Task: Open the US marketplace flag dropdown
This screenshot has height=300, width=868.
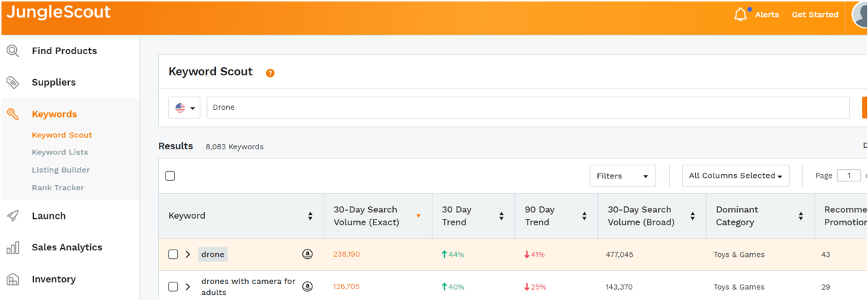Action: coord(184,108)
